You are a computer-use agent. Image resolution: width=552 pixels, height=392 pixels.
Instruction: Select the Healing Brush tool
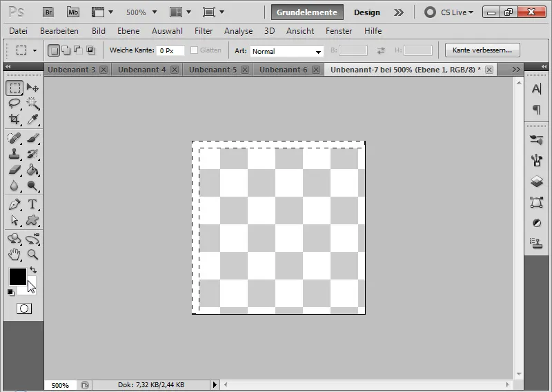pyautogui.click(x=14, y=138)
